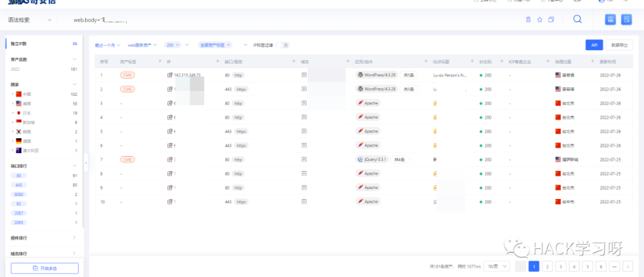Remove the 200 status filter chip
Viewport: 644px width, 277px height.
pos(177,45)
